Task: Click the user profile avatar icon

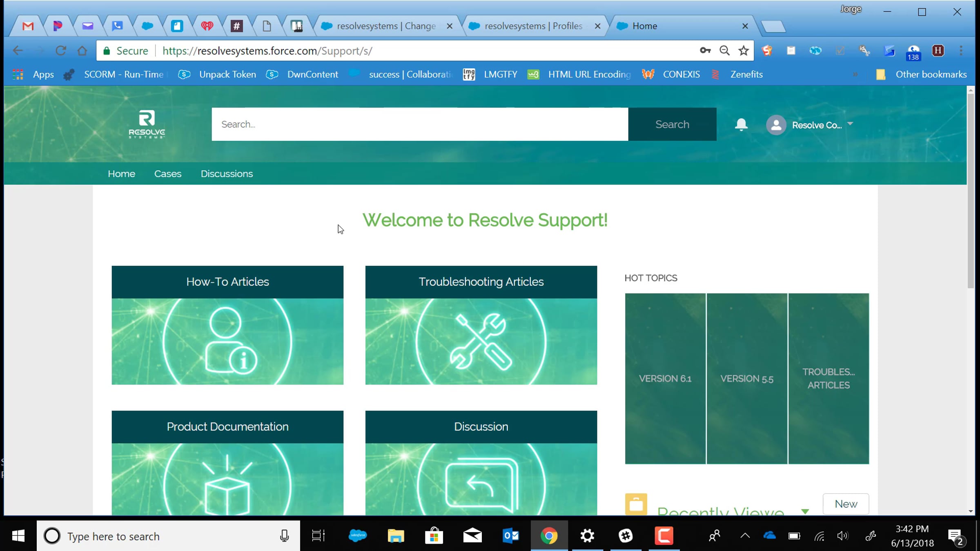Action: (776, 125)
